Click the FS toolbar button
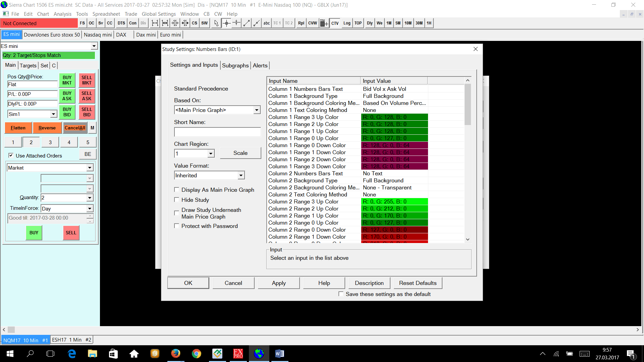 pos(82,23)
